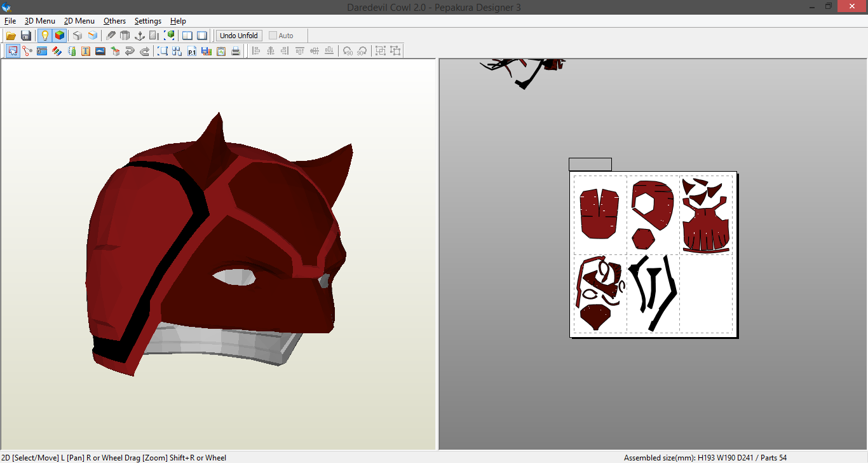868x463 pixels.
Task: Select the hexagon part on pattern sheet
Action: click(643, 239)
